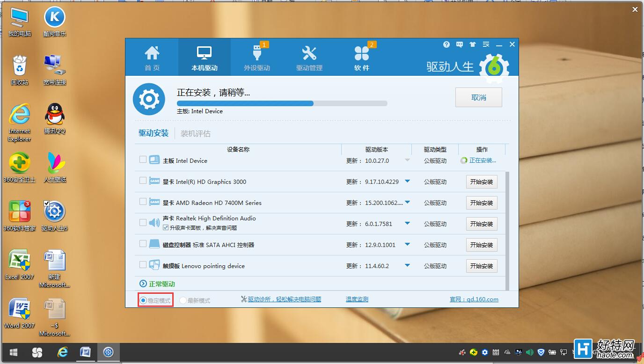Image resolution: width=644 pixels, height=364 pixels.
Task: Click the IE icon on the taskbar
Action: (62, 352)
